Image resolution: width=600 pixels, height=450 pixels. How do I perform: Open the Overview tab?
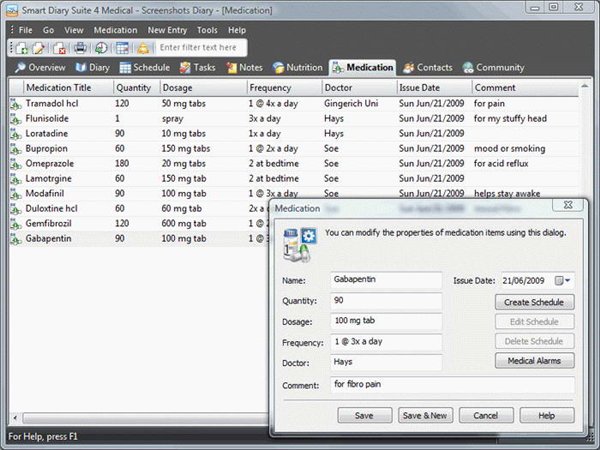coord(40,68)
